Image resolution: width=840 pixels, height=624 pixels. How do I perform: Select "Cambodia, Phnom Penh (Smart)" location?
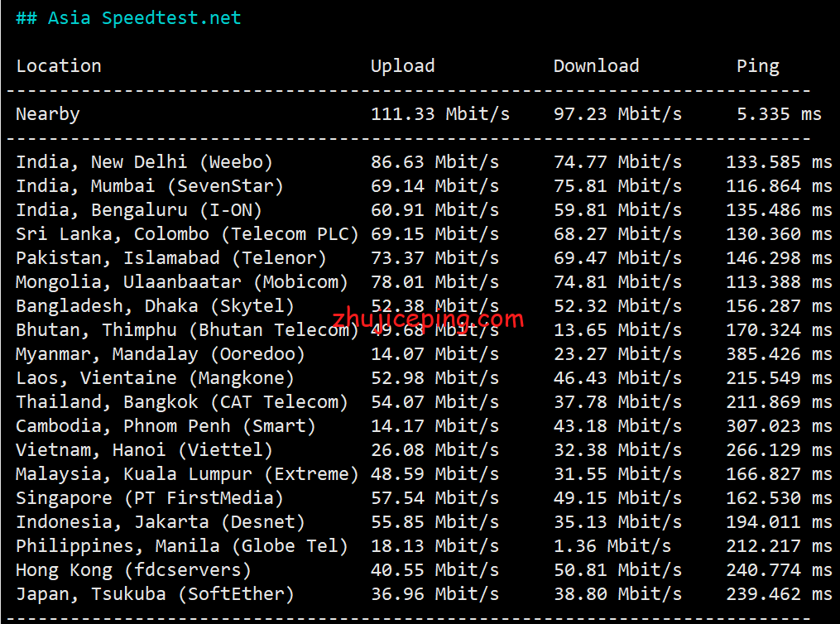click(x=166, y=426)
